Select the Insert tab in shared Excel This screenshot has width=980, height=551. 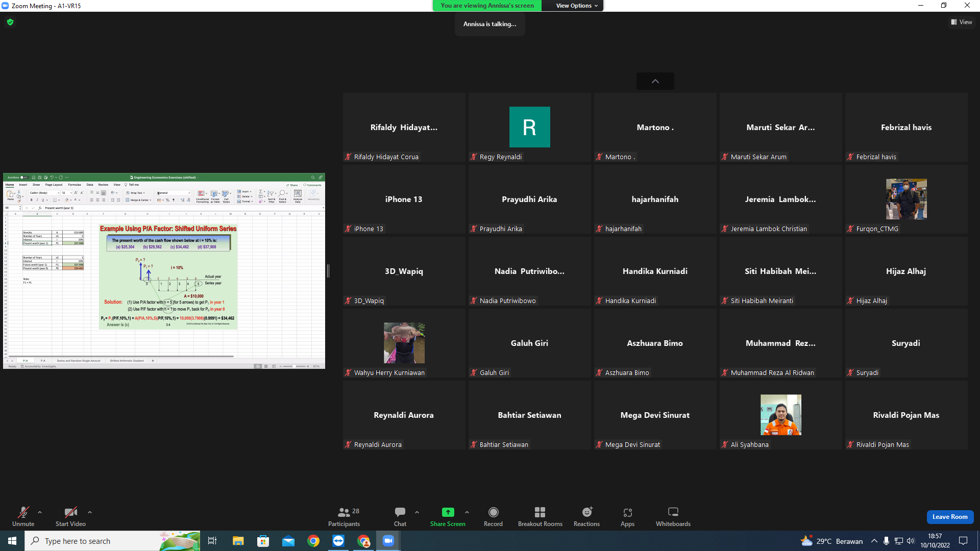[23, 185]
